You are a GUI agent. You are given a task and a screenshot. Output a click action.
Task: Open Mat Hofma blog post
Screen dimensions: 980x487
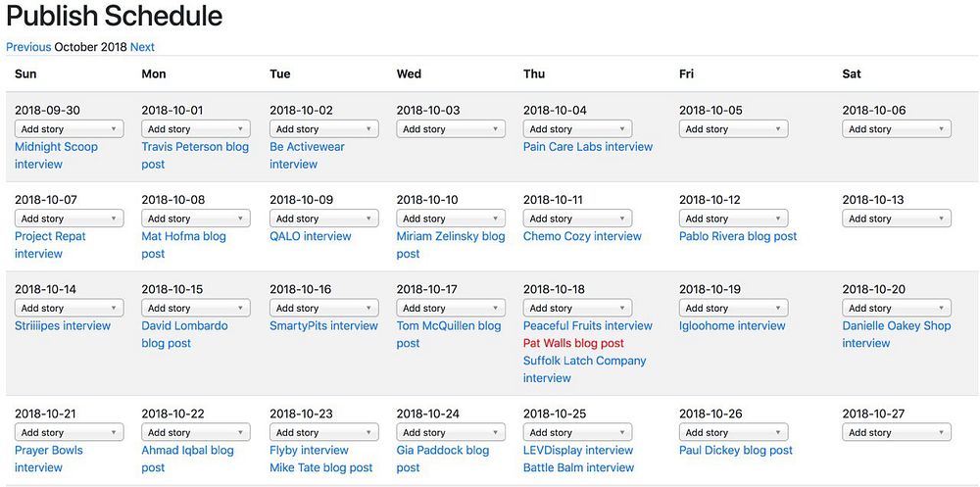tap(184, 245)
